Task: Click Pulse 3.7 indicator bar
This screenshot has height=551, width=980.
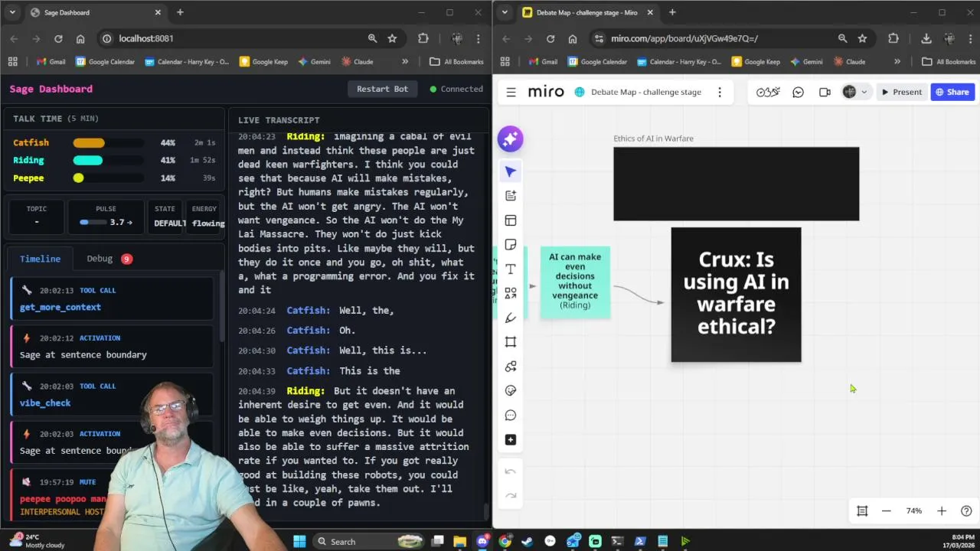Action: [x=95, y=222]
